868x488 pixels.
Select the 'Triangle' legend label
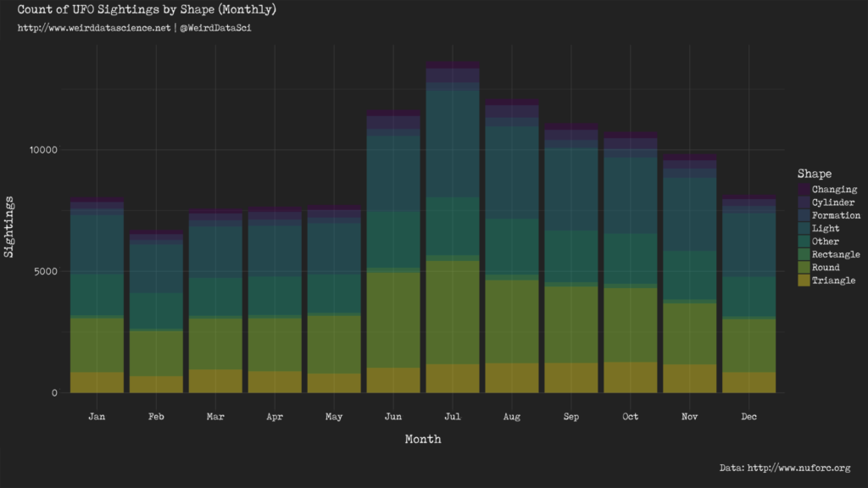(x=834, y=280)
